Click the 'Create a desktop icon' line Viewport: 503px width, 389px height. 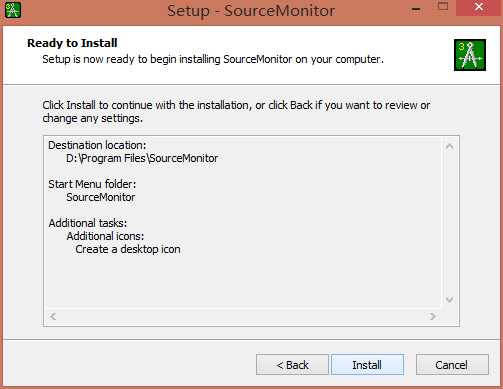(x=128, y=249)
